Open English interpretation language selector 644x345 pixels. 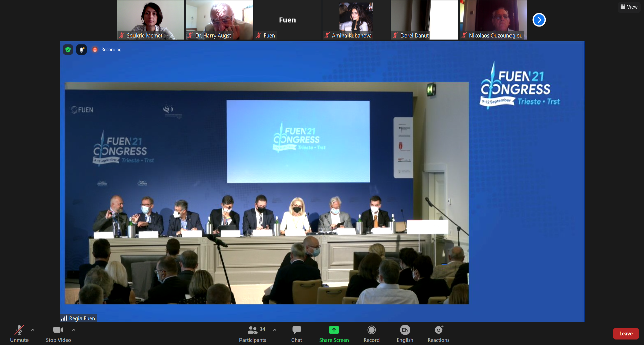tap(405, 334)
